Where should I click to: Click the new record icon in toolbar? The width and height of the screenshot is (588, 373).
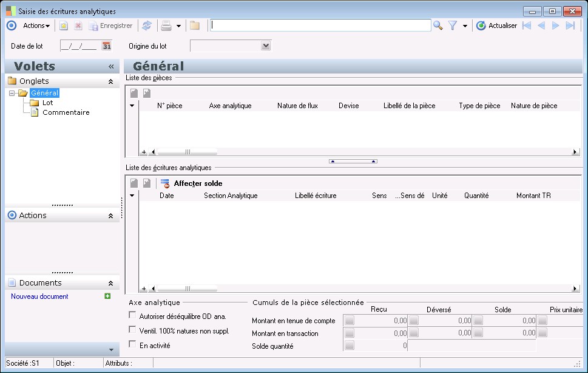(63, 26)
